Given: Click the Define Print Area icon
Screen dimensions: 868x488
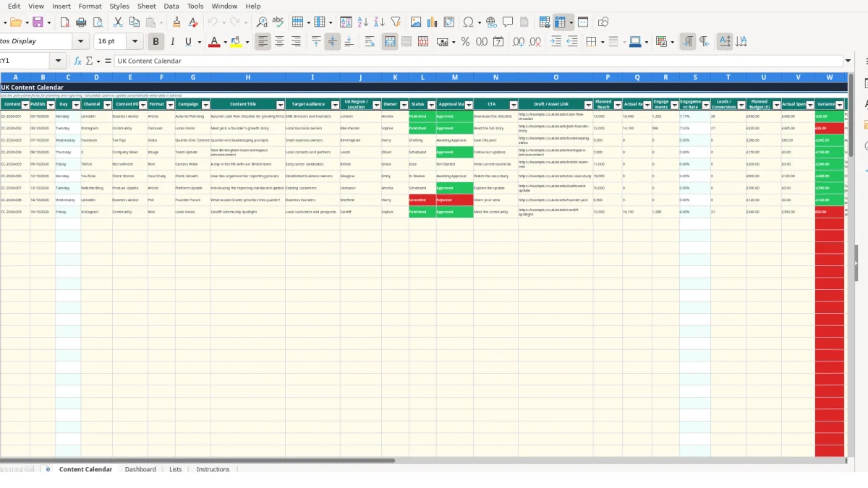Looking at the screenshot, I should tap(545, 22).
